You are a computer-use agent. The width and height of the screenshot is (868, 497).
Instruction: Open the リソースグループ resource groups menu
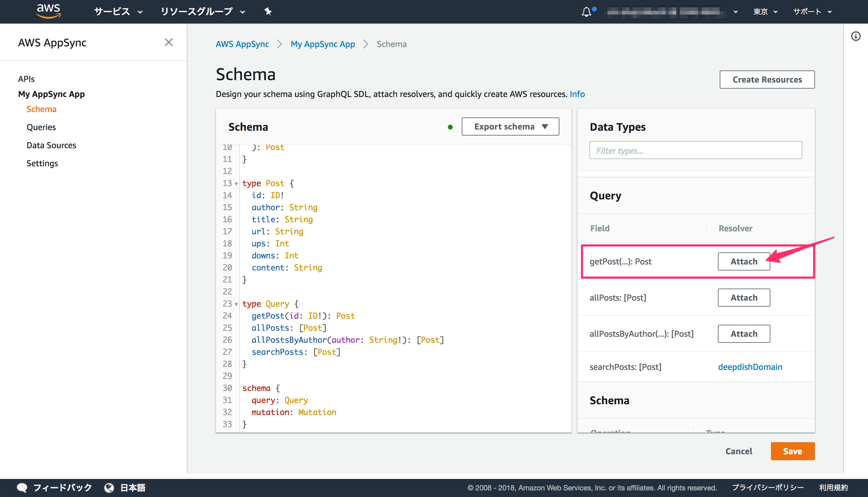click(x=203, y=12)
